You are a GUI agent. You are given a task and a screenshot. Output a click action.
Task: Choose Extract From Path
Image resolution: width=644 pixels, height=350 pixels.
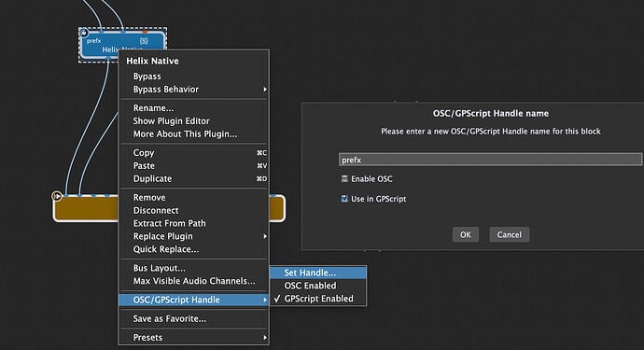(194, 223)
